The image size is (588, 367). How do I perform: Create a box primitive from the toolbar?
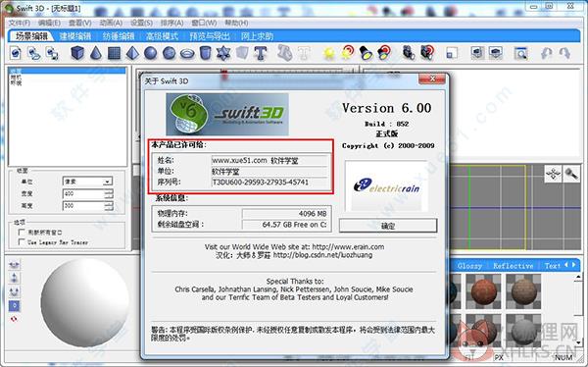tap(77, 53)
